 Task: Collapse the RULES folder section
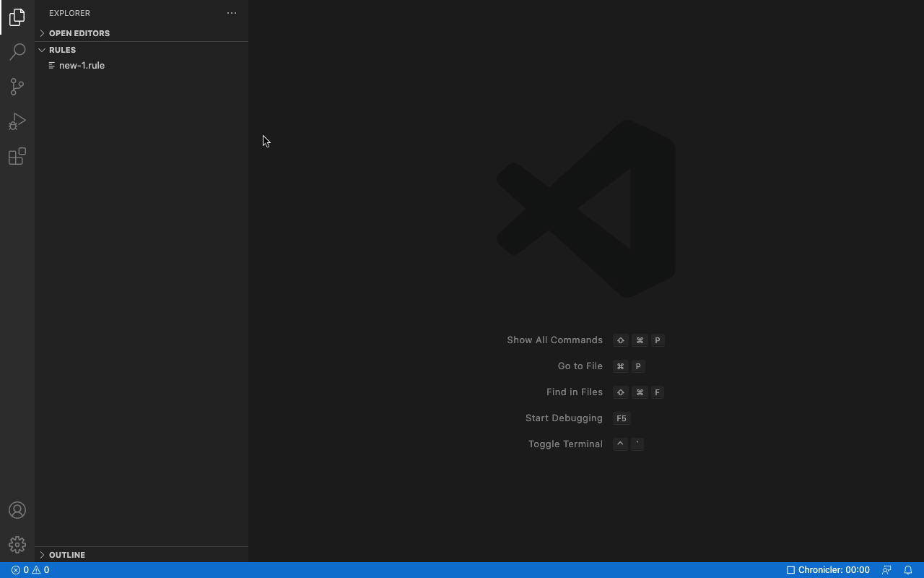[141, 50]
